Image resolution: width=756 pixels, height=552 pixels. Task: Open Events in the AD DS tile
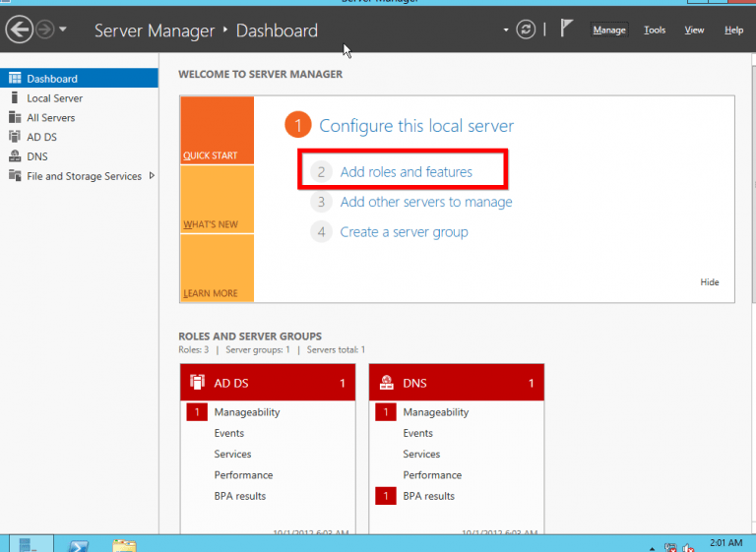(229, 433)
